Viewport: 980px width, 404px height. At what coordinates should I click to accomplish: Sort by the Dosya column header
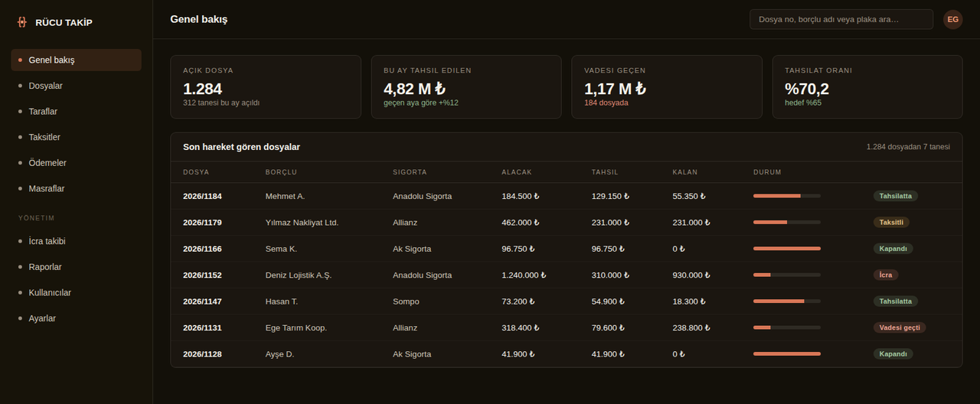[196, 172]
